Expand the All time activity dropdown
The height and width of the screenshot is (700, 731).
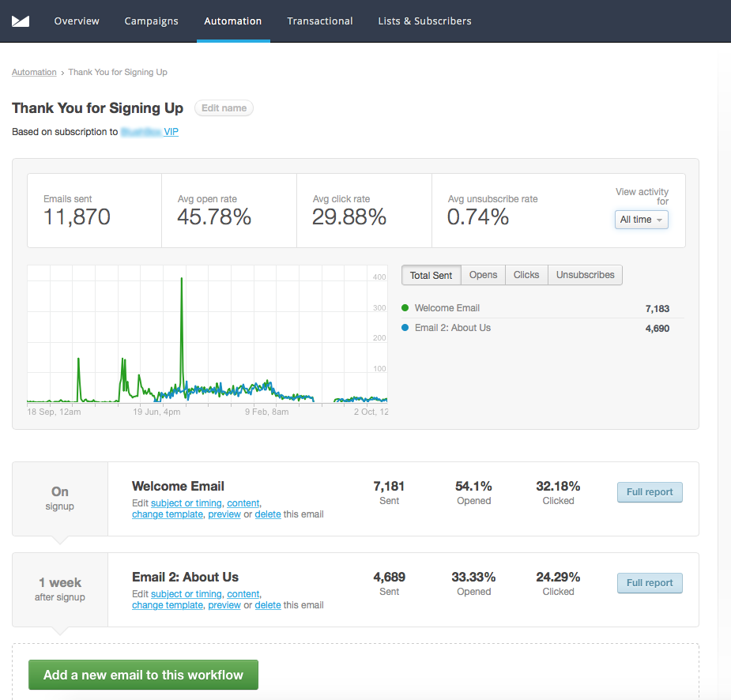tap(641, 220)
